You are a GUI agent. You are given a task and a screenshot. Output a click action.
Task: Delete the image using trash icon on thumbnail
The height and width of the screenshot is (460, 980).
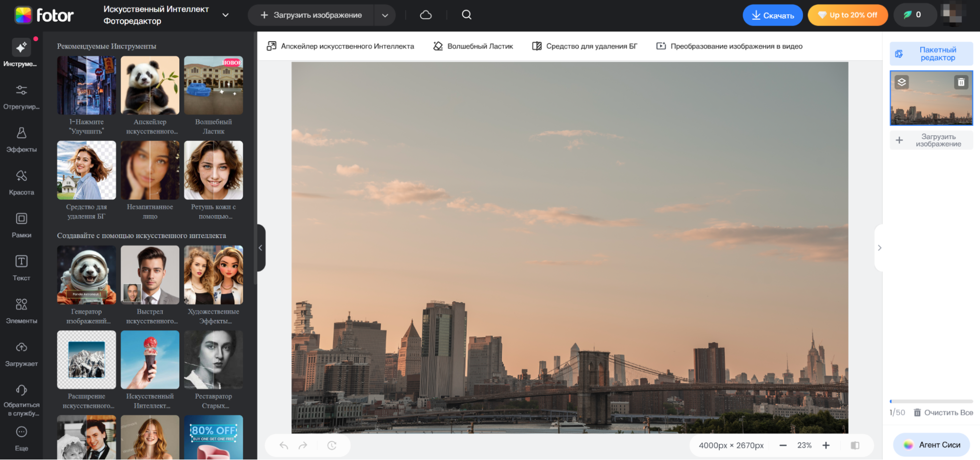click(961, 82)
